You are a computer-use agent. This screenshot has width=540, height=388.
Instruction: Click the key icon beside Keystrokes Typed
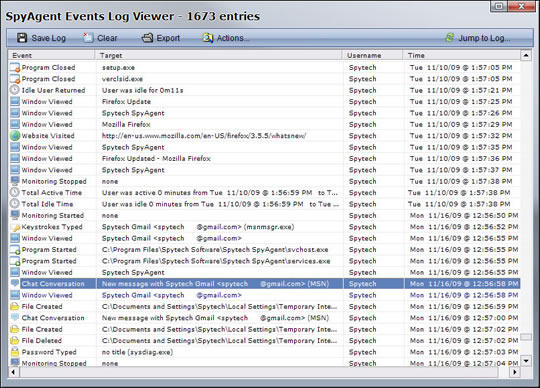click(15, 227)
